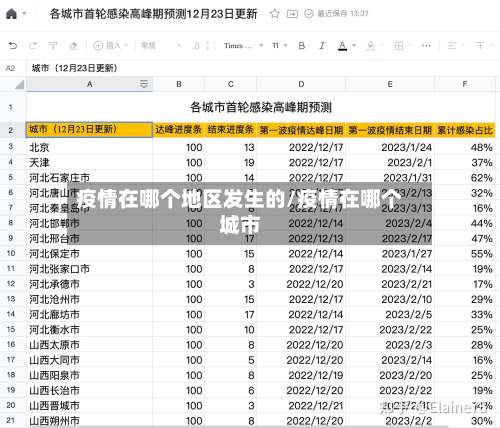Select the 河北保定市 cell
The width and height of the screenshot is (500, 428).
pyautogui.click(x=89, y=254)
